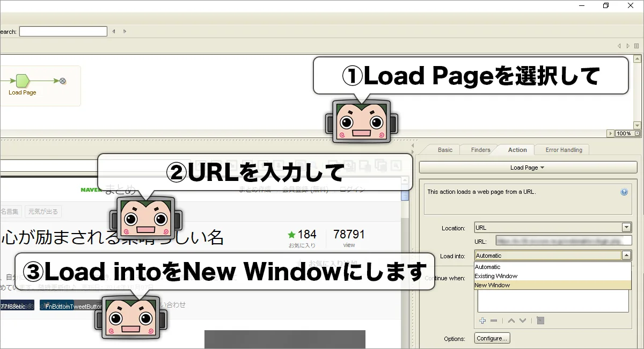644x349 pixels.
Task: Collapse the Load into dropdown arrow
Action: [626, 256]
